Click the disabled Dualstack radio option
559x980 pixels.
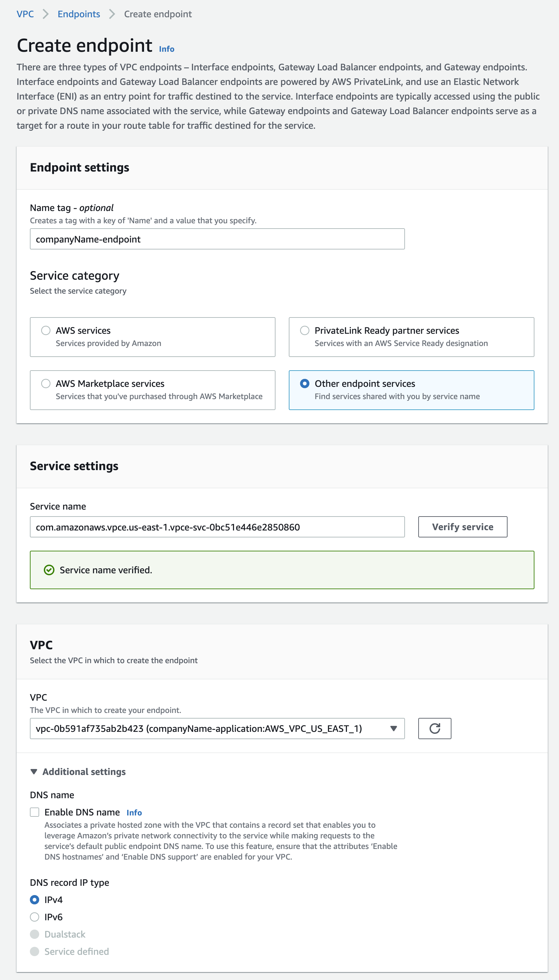[x=35, y=934]
